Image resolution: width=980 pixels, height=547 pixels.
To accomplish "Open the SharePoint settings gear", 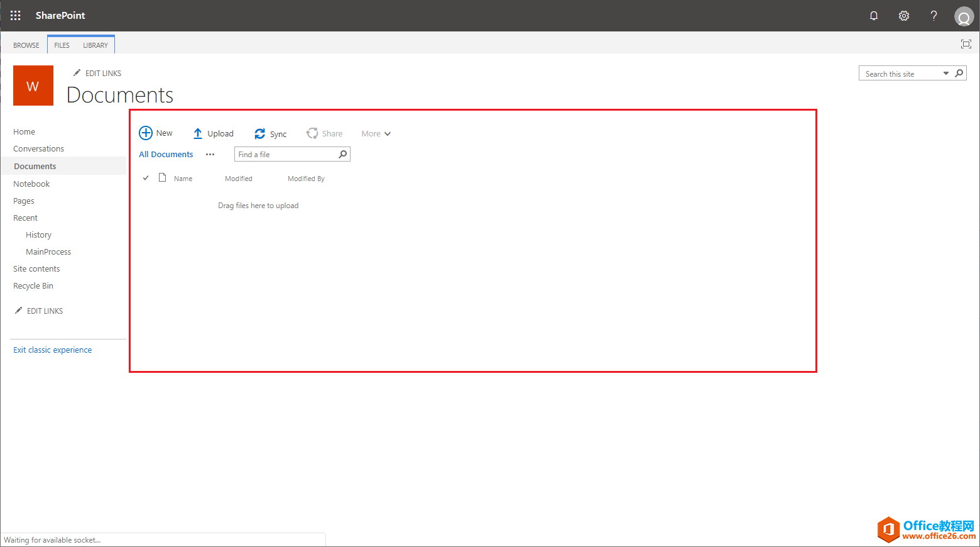I will (x=903, y=15).
